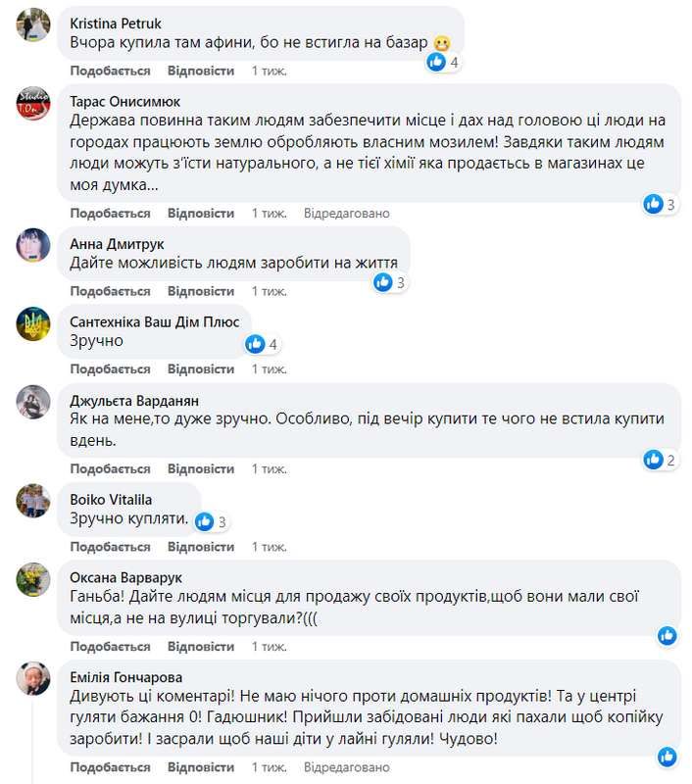Open reactions on Анна Дмитрук's comment via the thumbs-up icon
The image size is (692, 784).
coord(382,280)
